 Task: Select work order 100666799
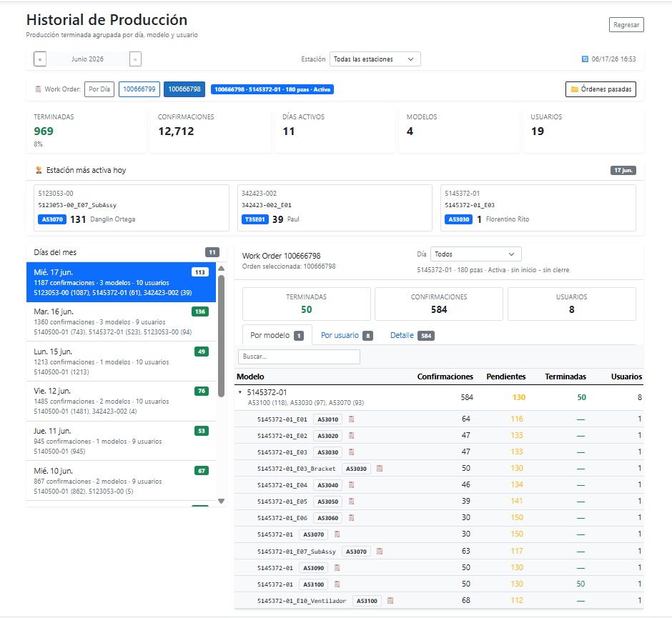(x=139, y=89)
